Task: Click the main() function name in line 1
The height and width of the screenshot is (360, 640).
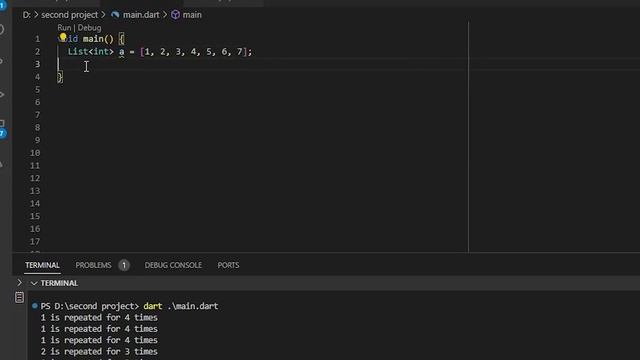Action: [98, 39]
